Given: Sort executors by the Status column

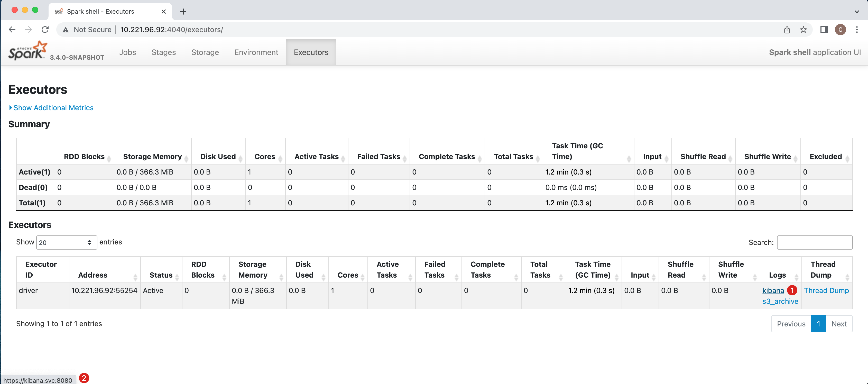Looking at the screenshot, I should pyautogui.click(x=161, y=275).
